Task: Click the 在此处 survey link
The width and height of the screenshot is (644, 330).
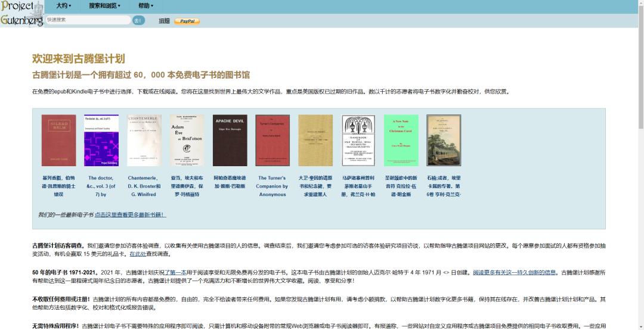Action: tap(137, 254)
